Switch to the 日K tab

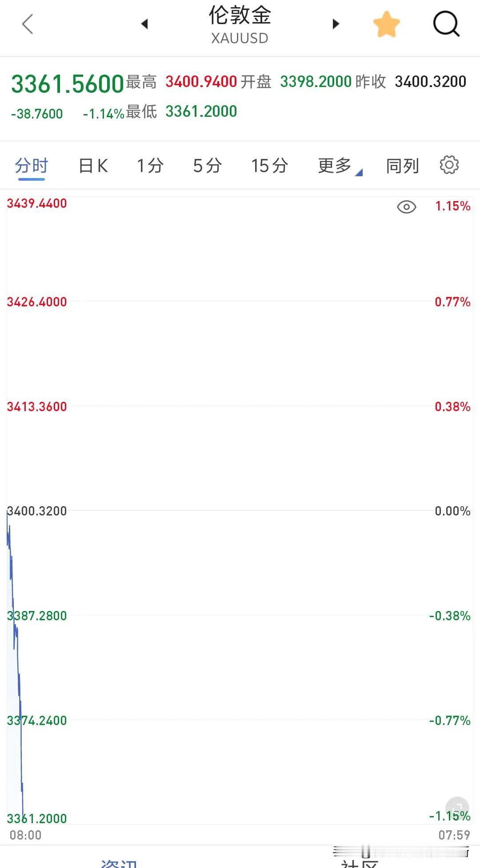(x=93, y=166)
